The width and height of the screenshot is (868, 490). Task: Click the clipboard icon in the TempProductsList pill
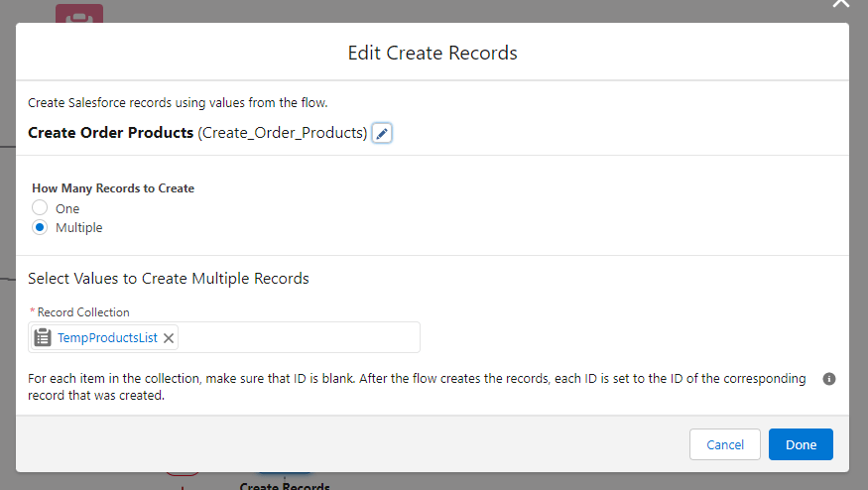(43, 337)
